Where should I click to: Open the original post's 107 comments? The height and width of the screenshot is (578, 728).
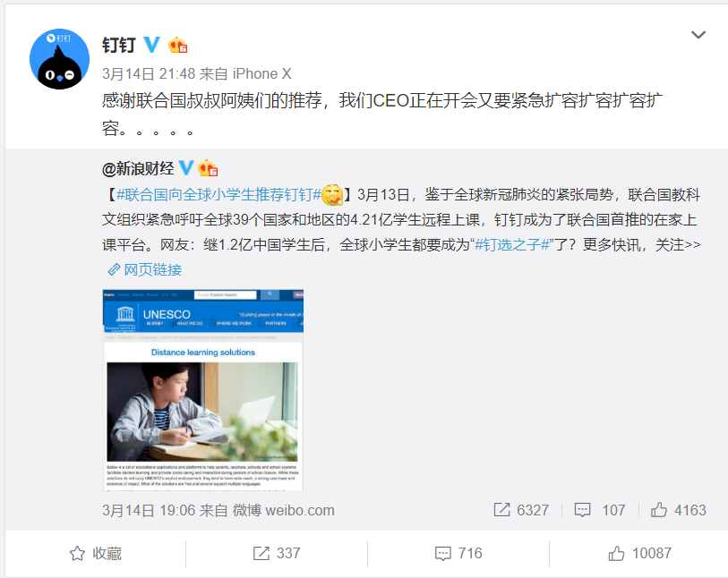pos(600,510)
